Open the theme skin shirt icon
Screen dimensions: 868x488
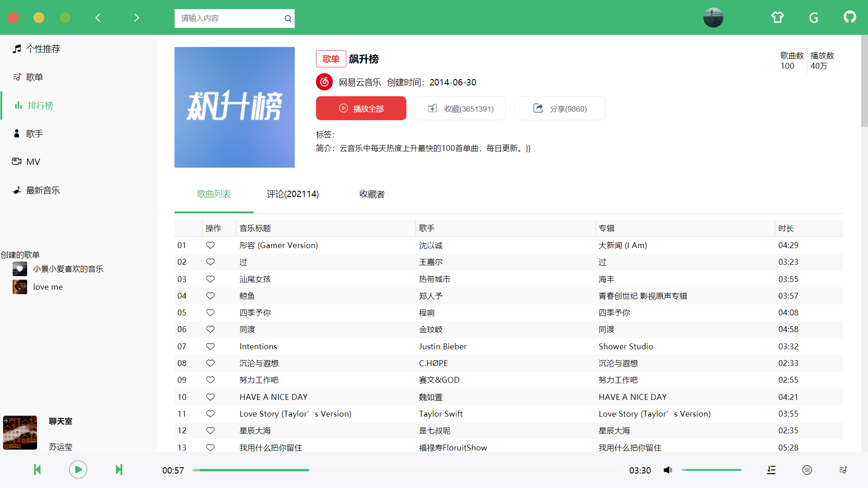pyautogui.click(x=778, y=18)
